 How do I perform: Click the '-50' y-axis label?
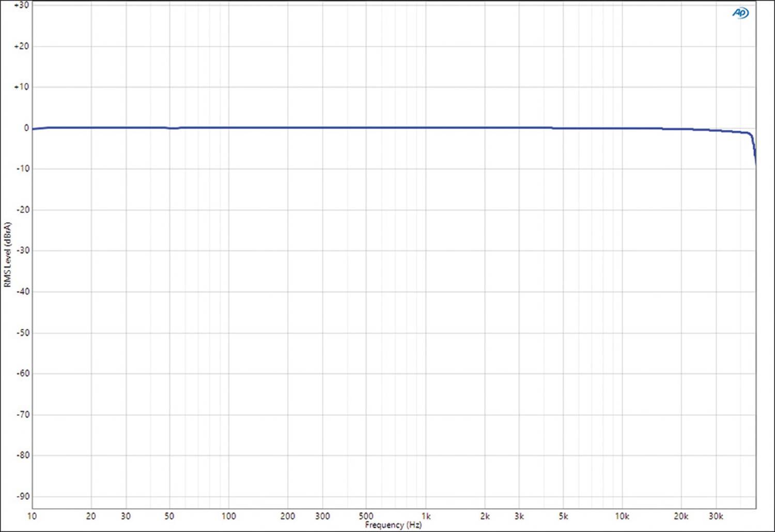point(23,333)
